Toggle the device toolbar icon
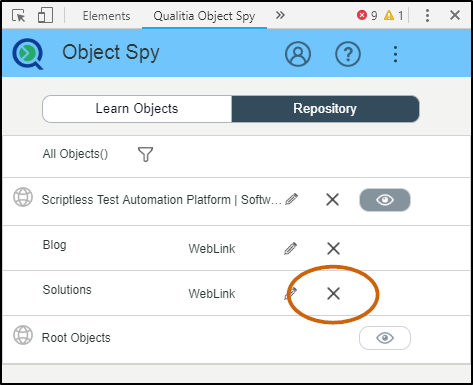Viewport: 473px width, 385px height. [45, 15]
